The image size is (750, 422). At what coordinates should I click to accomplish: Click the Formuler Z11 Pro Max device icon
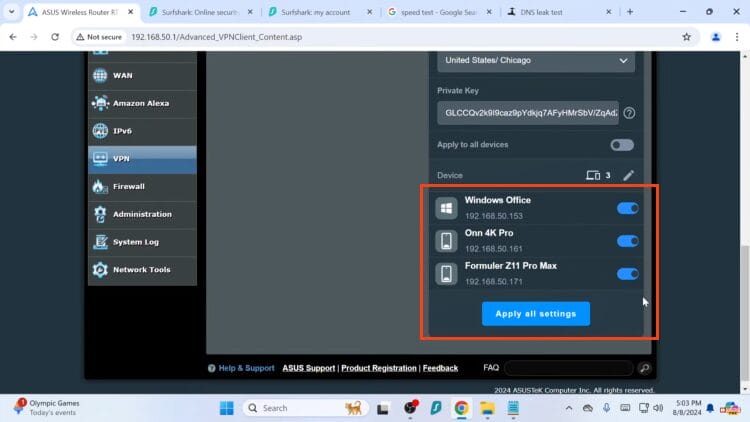446,274
